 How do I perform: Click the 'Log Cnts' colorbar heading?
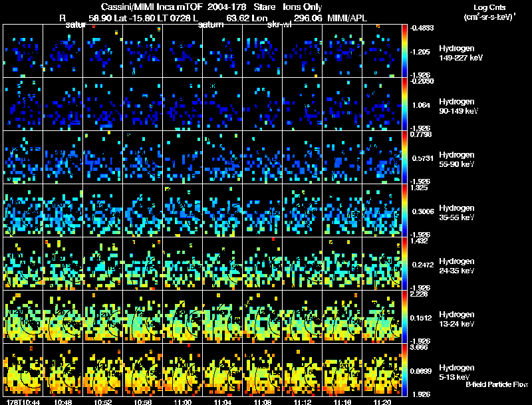tap(489, 7)
